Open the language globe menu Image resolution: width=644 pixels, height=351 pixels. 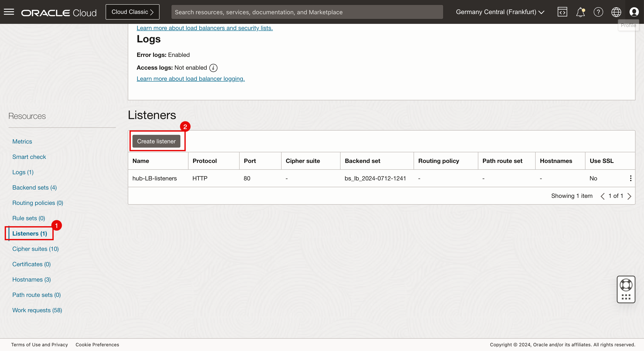click(x=616, y=12)
